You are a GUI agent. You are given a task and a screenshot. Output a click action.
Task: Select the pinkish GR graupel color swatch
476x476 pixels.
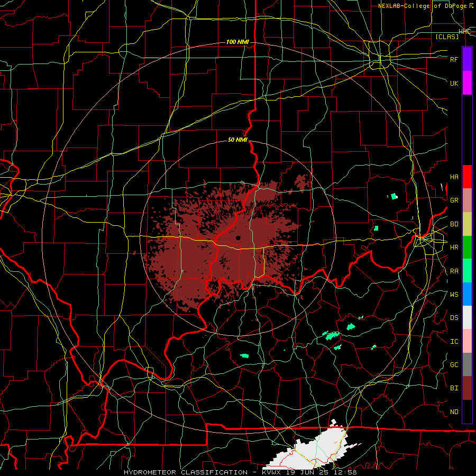[x=467, y=200]
